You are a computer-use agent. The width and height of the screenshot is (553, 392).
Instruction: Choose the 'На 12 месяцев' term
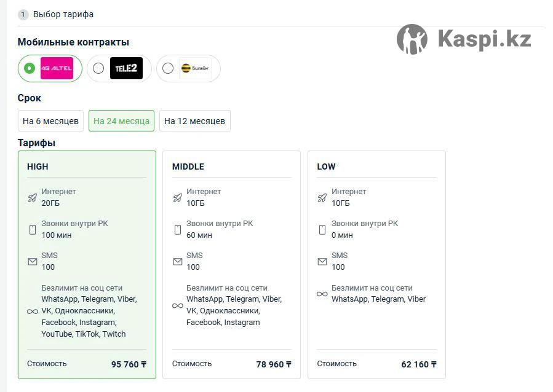point(194,121)
